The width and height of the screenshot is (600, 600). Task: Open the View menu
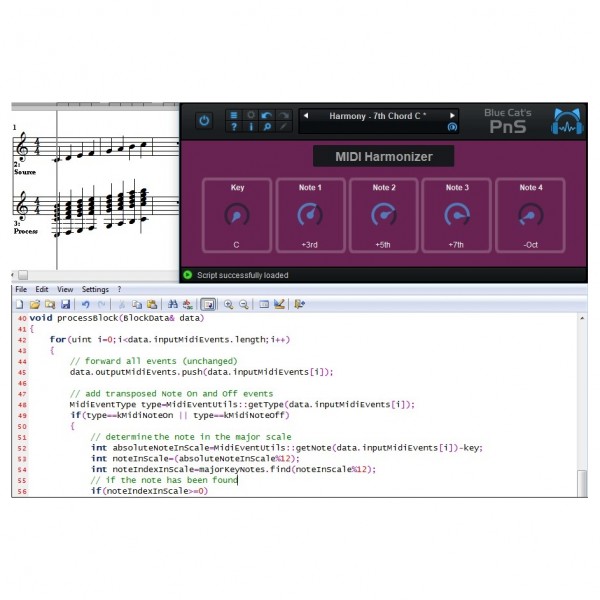pyautogui.click(x=65, y=289)
